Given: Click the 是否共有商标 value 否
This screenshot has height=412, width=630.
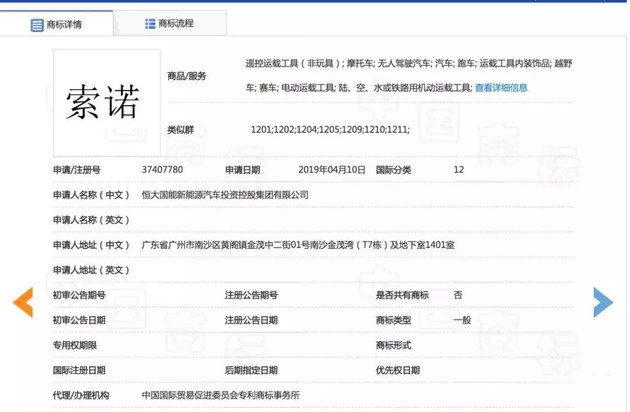Looking at the screenshot, I should pyautogui.click(x=458, y=295).
